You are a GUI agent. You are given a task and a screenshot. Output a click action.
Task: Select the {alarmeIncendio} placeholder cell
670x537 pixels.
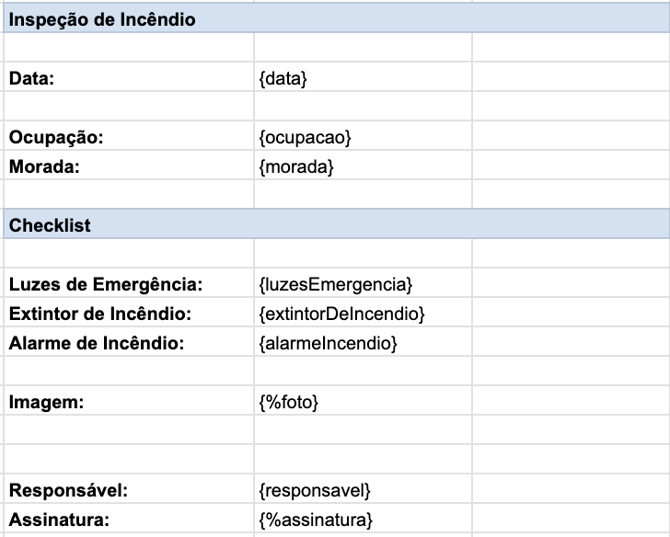[329, 343]
